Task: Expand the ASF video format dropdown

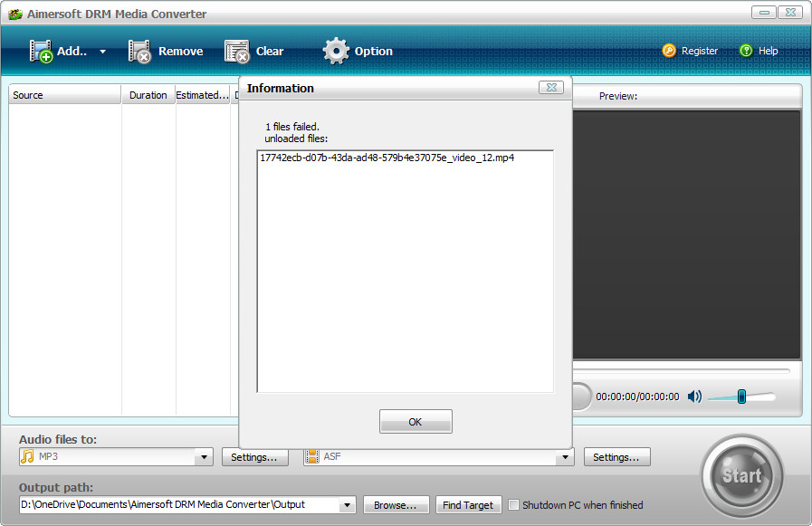Action: pos(565,456)
